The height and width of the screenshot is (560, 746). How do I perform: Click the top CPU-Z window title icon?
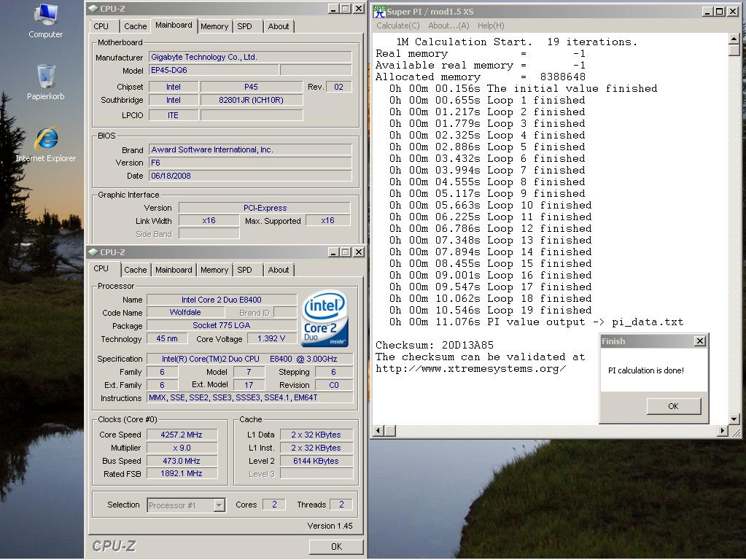pyautogui.click(x=93, y=9)
